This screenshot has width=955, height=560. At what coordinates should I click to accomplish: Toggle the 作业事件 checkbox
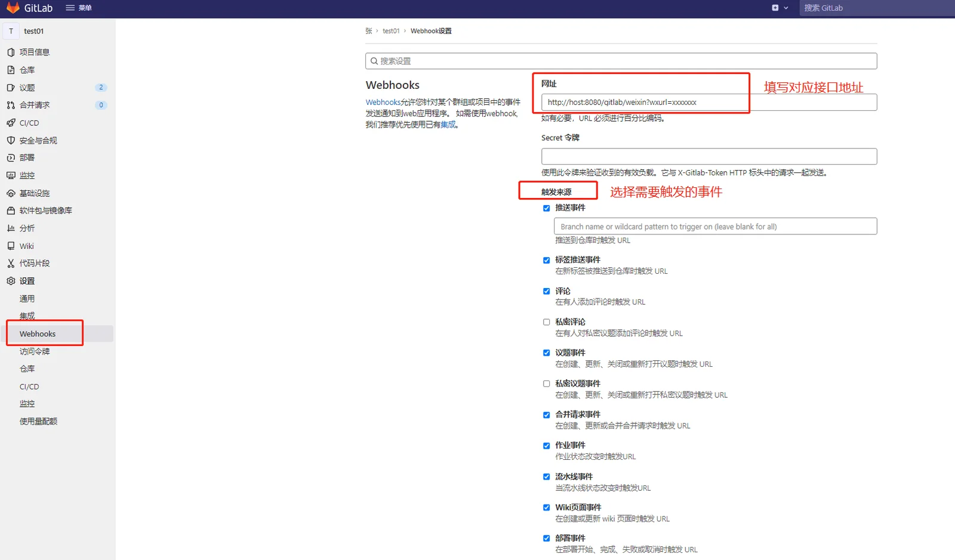[546, 445]
